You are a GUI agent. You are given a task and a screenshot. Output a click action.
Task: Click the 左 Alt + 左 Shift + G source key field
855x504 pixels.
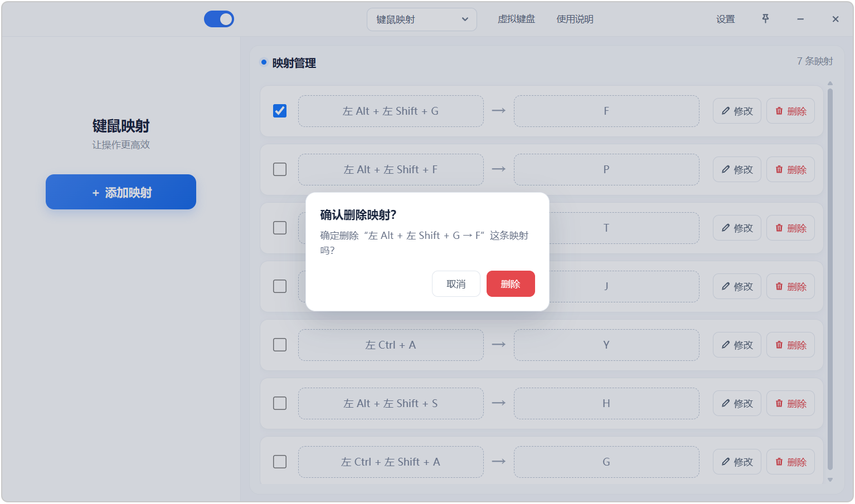391,111
